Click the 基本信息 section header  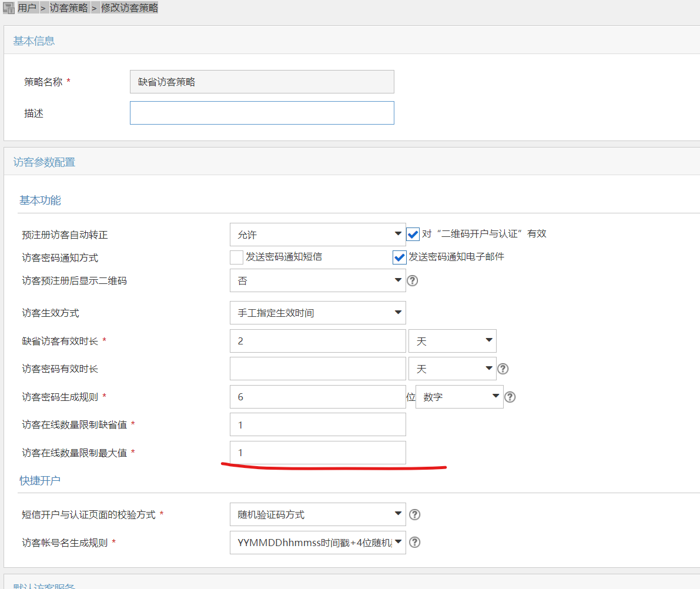pyautogui.click(x=34, y=41)
